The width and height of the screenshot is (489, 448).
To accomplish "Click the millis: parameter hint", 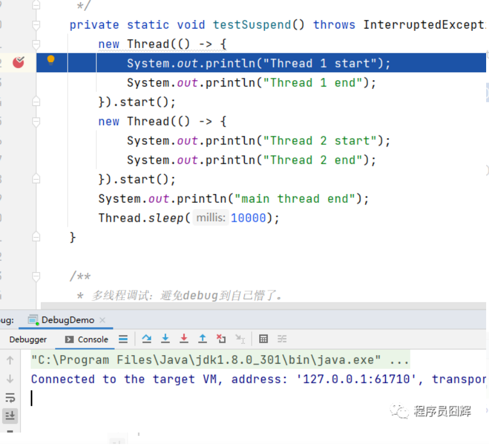I will (x=211, y=218).
